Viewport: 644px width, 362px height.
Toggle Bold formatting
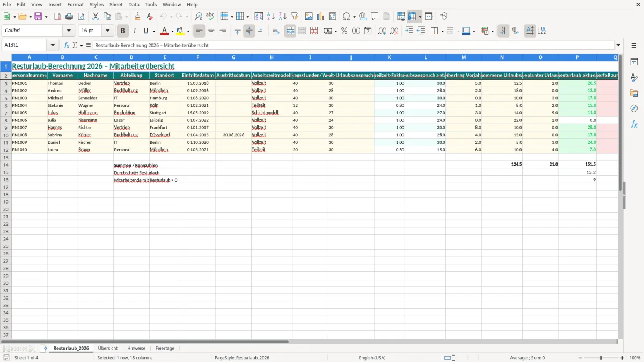[123, 31]
